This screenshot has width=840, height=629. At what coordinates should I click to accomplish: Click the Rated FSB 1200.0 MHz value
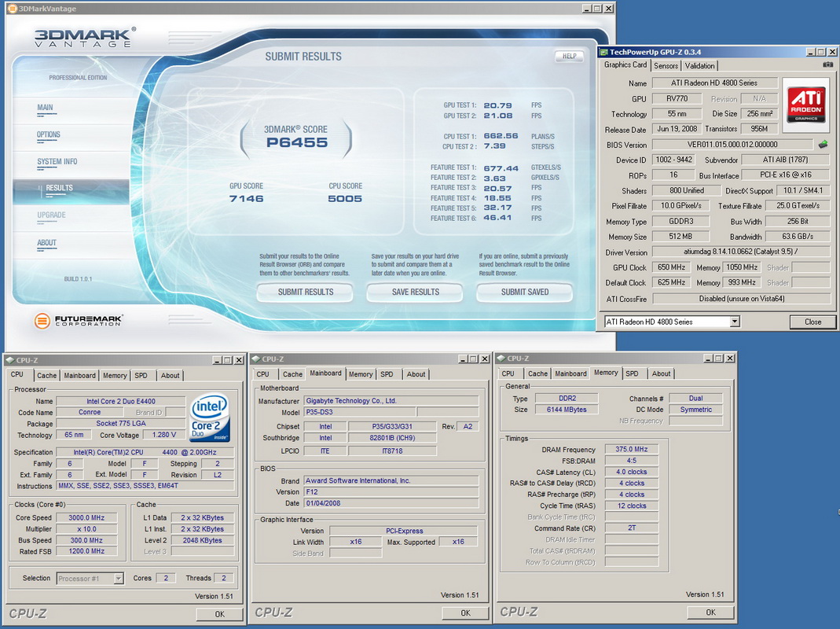(86, 550)
